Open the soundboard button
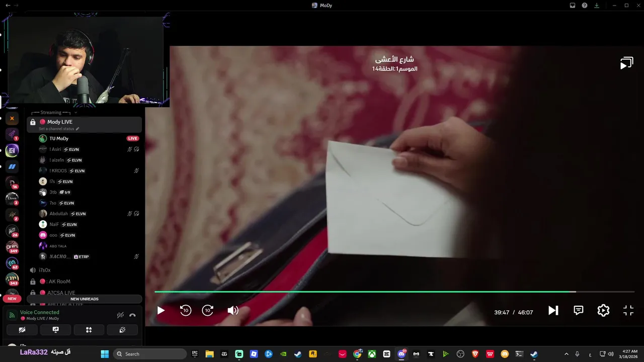The width and height of the screenshot is (644, 362). pyautogui.click(x=122, y=330)
